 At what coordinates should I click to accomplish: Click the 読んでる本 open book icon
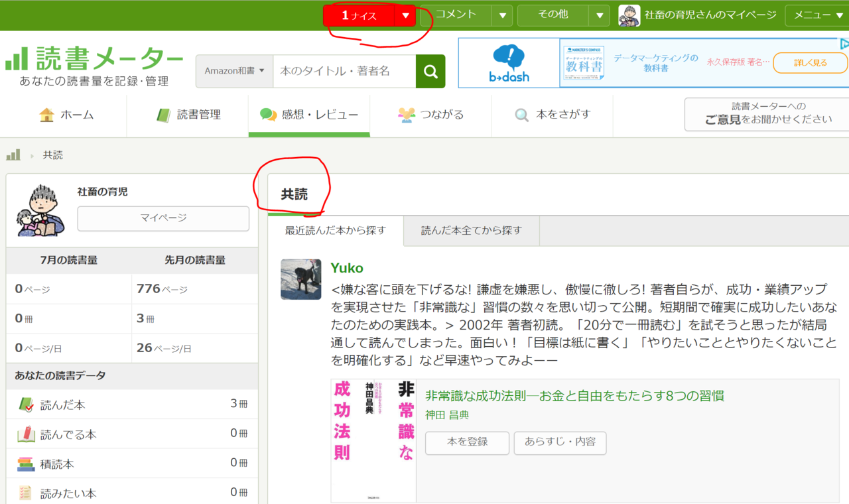click(x=26, y=434)
